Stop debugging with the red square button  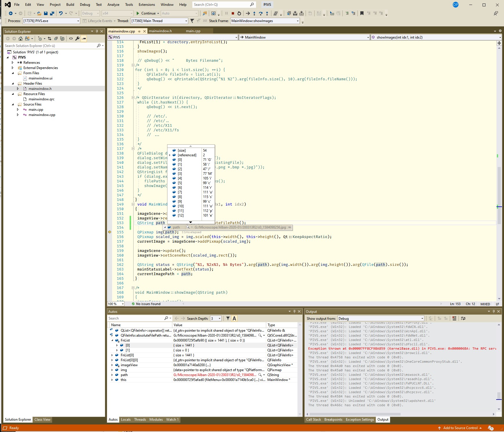coord(233,13)
